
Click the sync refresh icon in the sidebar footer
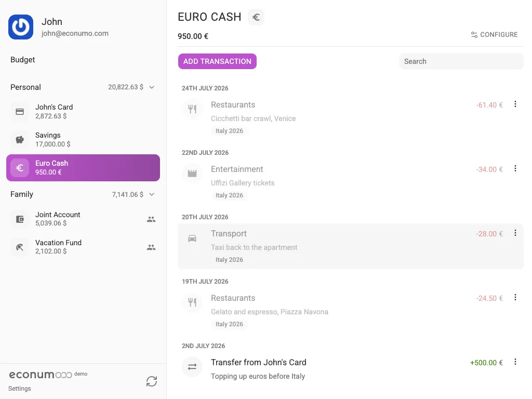point(152,381)
